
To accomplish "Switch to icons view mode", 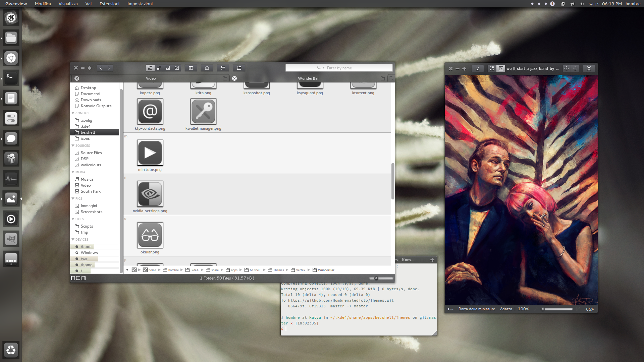I will pos(150,68).
